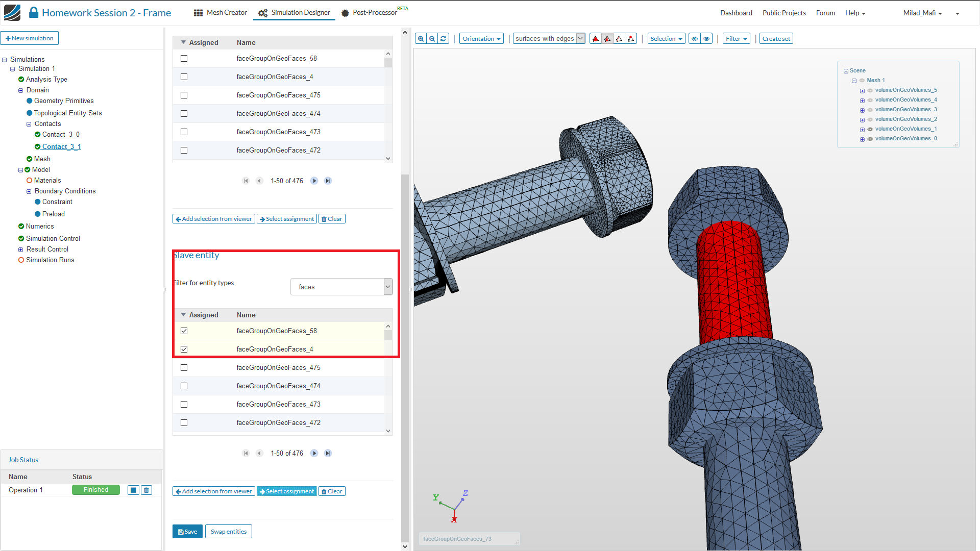Image resolution: width=980 pixels, height=551 pixels.
Task: Open the Orientation dropdown
Action: click(x=481, y=39)
